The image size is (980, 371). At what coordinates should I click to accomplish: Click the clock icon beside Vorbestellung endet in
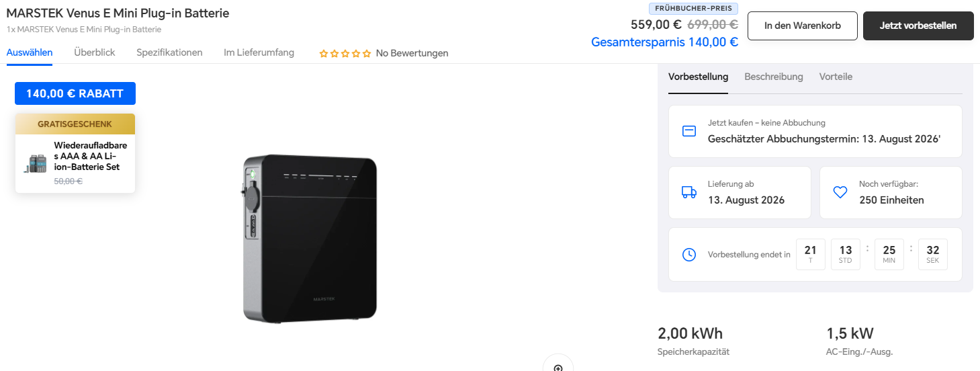click(x=689, y=255)
